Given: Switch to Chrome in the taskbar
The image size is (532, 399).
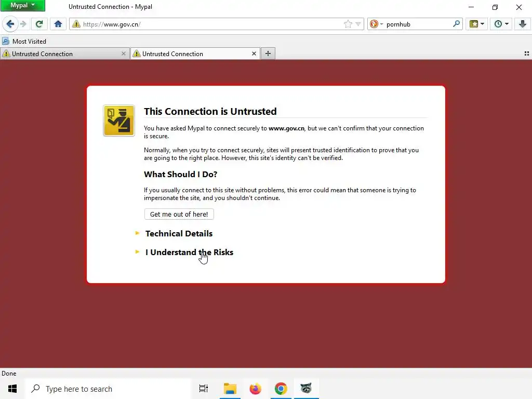Looking at the screenshot, I should [281, 389].
